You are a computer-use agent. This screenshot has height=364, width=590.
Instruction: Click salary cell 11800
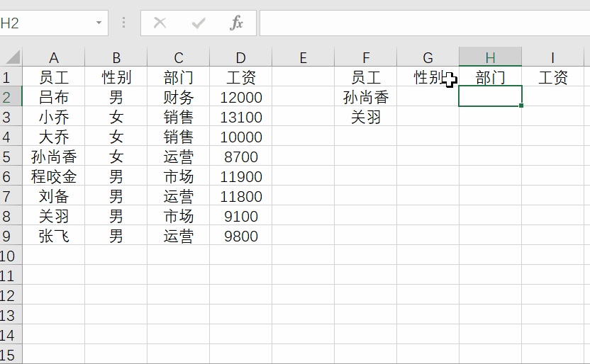pyautogui.click(x=241, y=196)
